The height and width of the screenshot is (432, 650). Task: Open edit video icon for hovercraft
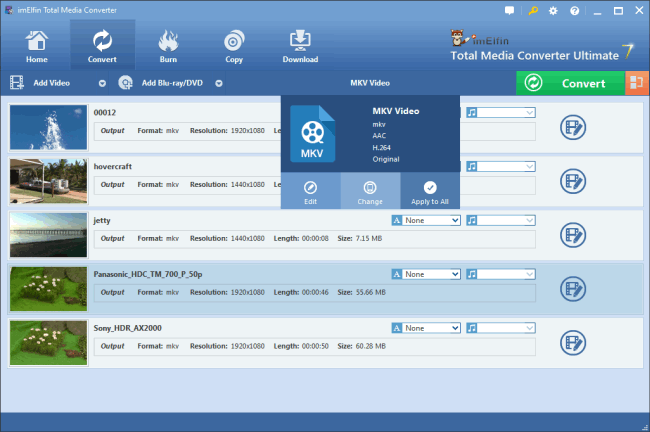point(573,181)
